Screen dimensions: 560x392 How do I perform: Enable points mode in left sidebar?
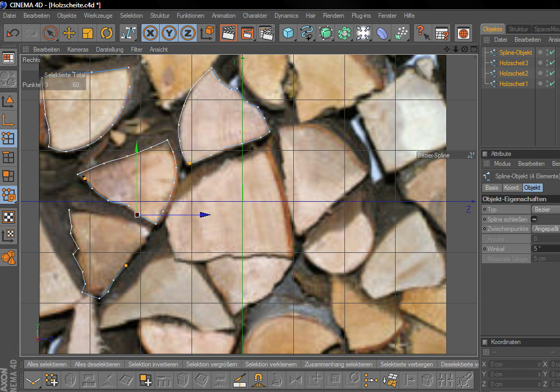coord(8,138)
